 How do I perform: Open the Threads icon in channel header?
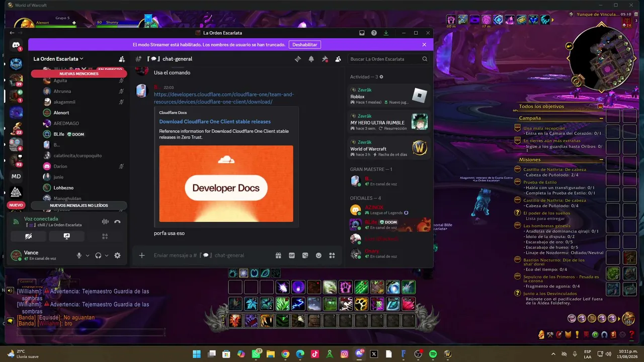point(298,59)
